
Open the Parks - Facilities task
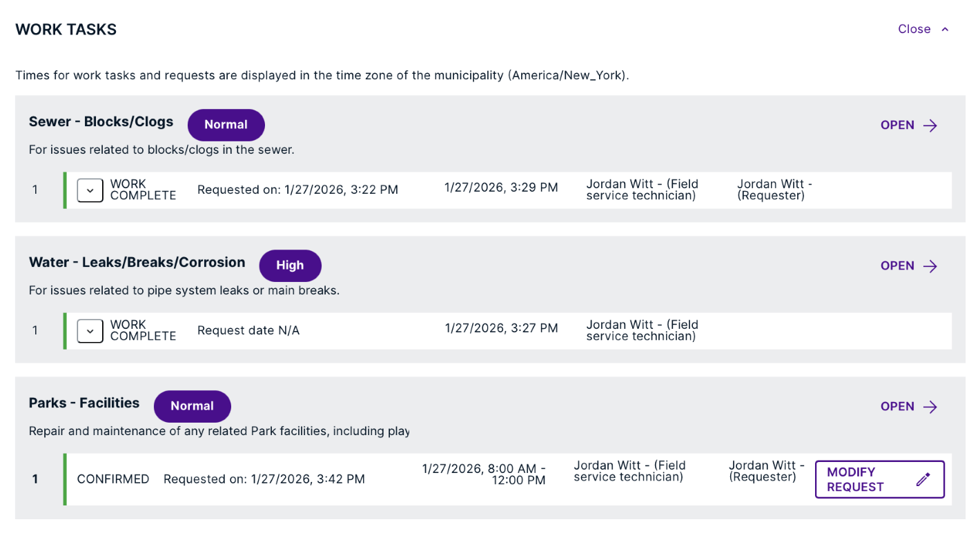pos(897,407)
